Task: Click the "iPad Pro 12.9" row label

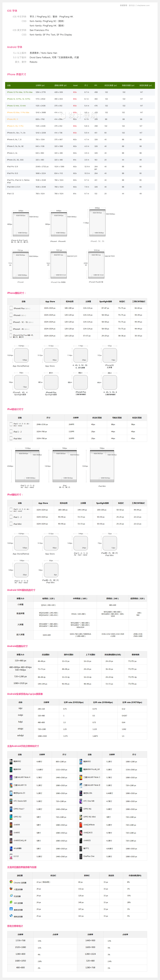Action: click(x=13, y=167)
